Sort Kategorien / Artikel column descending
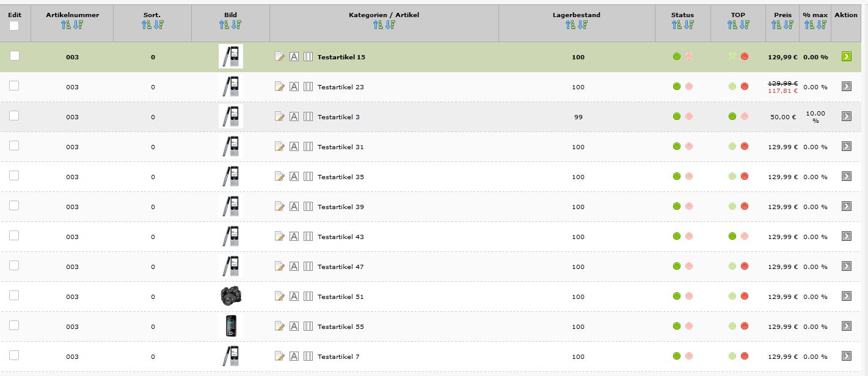The width and height of the screenshot is (868, 376). 391,25
